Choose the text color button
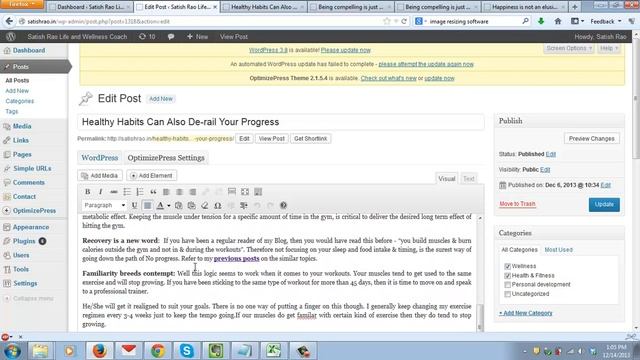 160,205
